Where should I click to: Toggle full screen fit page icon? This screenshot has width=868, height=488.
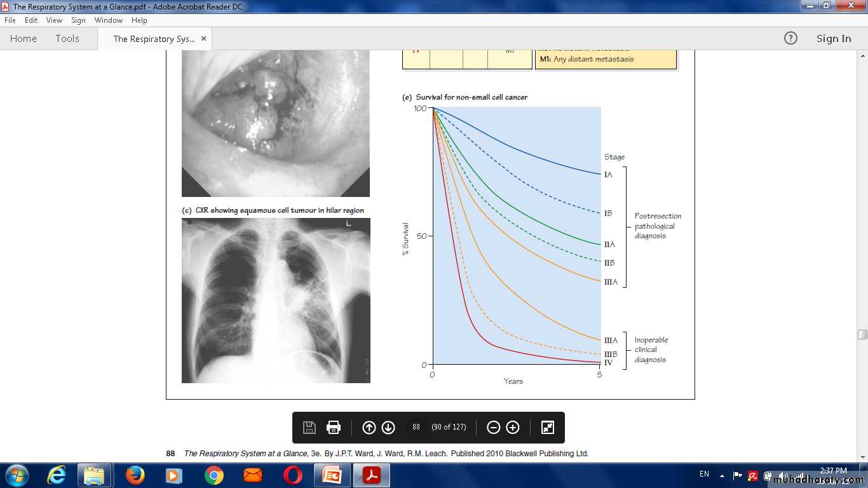point(547,428)
